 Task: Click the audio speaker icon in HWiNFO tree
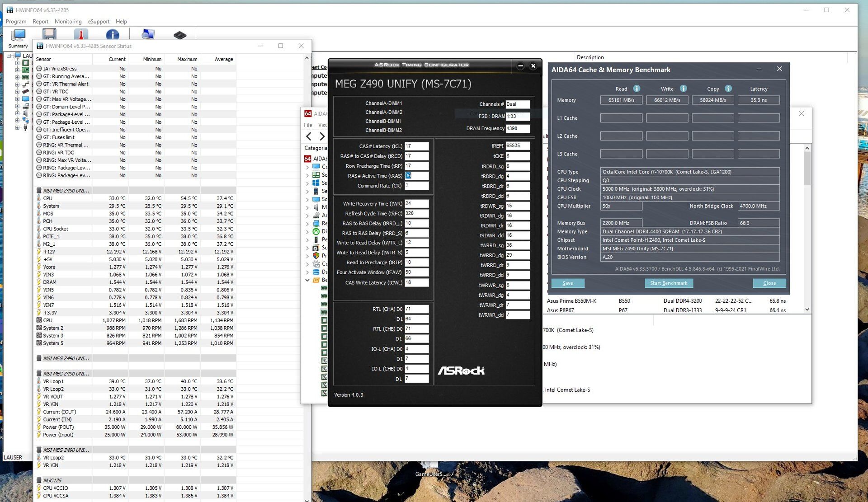25,113
